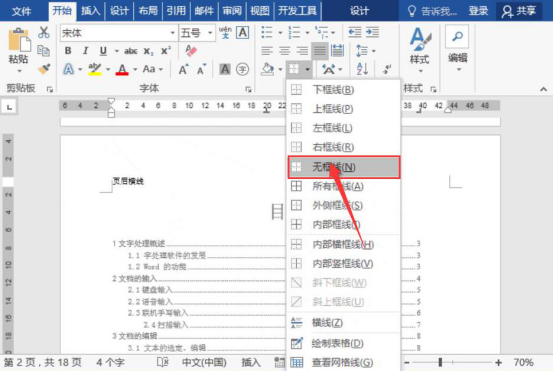Open the font dialog launcher
This screenshot has height=372, width=554.
pyautogui.click(x=248, y=89)
